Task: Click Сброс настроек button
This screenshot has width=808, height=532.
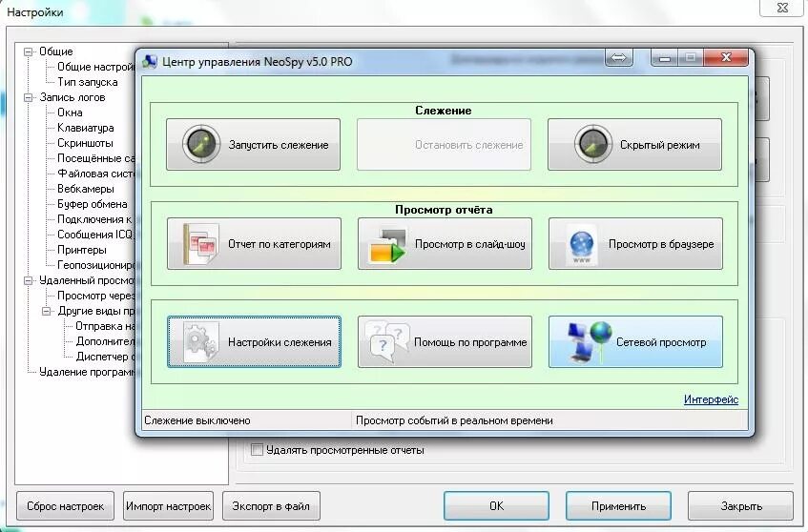Action: coord(65,505)
